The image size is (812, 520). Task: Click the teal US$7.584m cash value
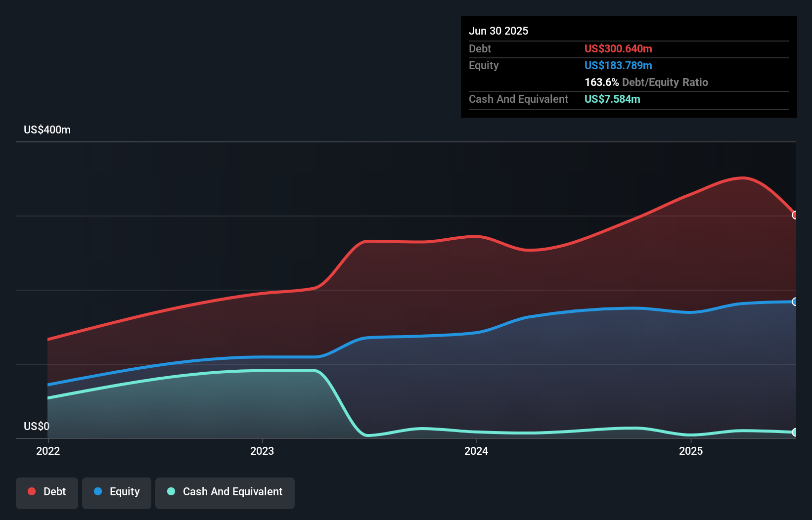612,99
